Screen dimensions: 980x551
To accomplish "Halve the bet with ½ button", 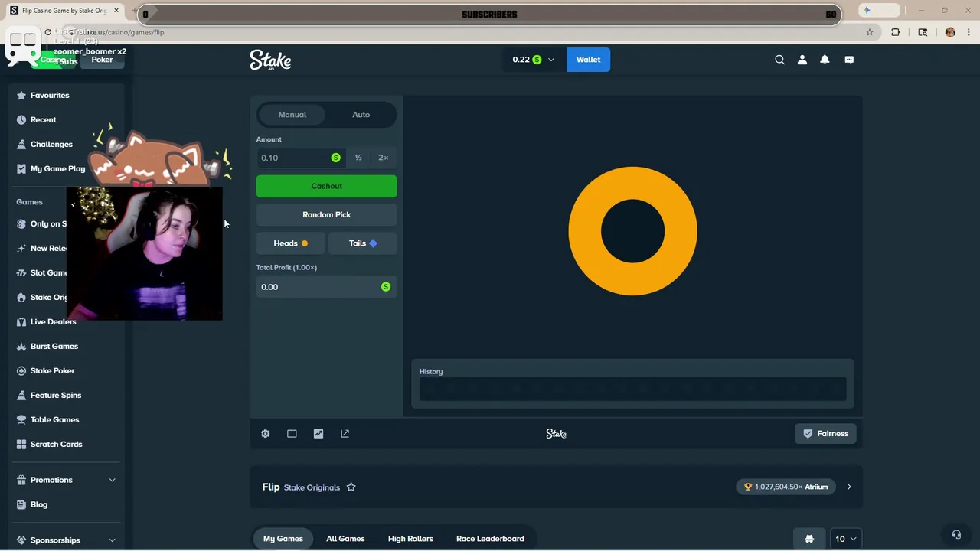I will coord(358,158).
